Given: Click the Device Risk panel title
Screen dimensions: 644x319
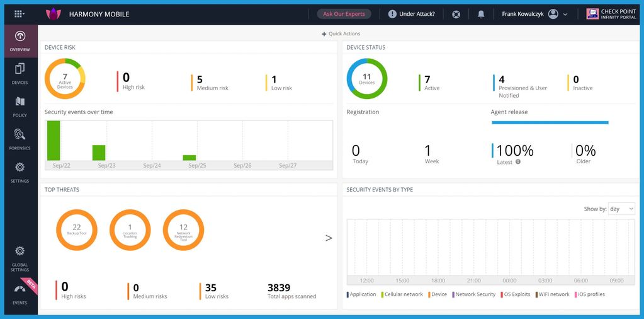Looking at the screenshot, I should click(x=60, y=48).
